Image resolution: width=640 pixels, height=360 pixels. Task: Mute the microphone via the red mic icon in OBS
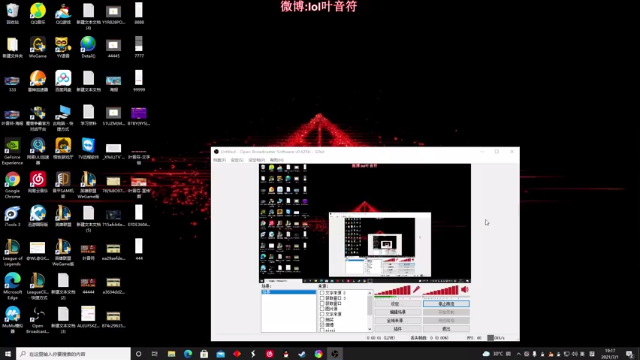click(x=416, y=290)
